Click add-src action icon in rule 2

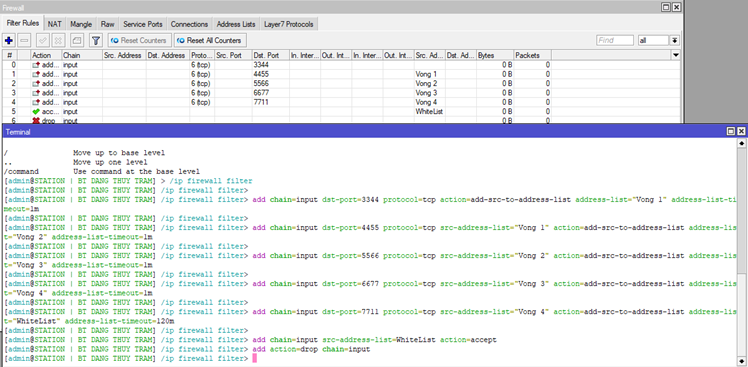(36, 84)
